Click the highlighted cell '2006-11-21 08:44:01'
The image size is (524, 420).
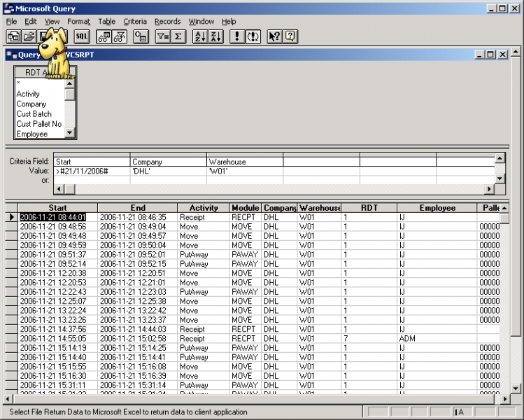tap(58, 217)
